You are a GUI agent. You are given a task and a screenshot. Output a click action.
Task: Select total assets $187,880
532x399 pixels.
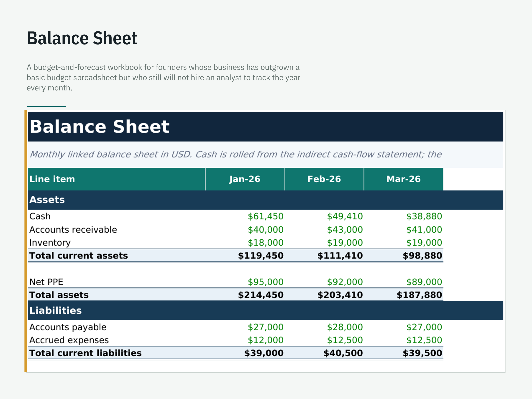pyautogui.click(x=419, y=295)
